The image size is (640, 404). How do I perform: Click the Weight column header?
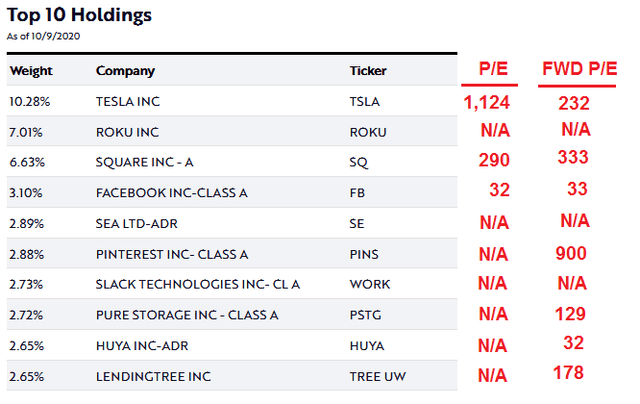(31, 71)
